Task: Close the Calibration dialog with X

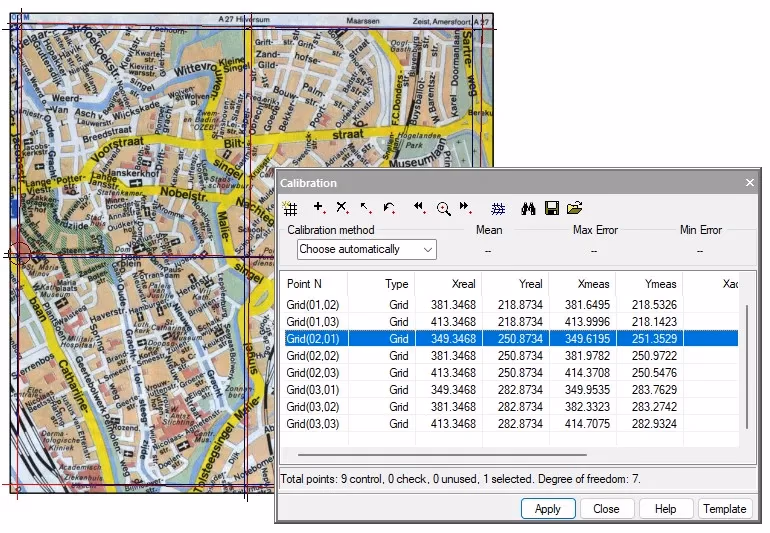Action: tap(750, 183)
